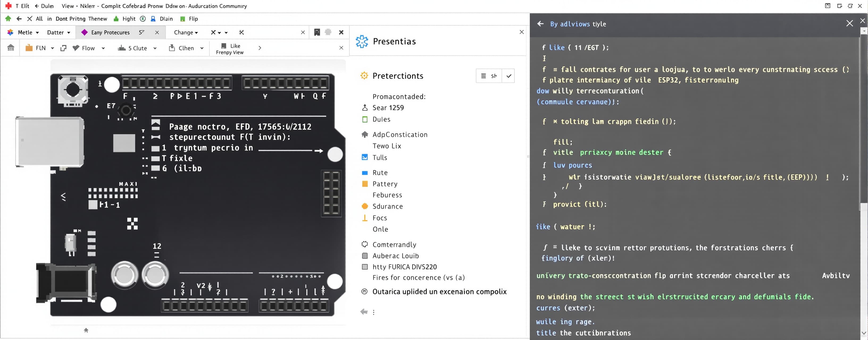Toggle the htty FURICA DIVS220 checkbox
Screen dimensions: 868x340
pyautogui.click(x=365, y=267)
